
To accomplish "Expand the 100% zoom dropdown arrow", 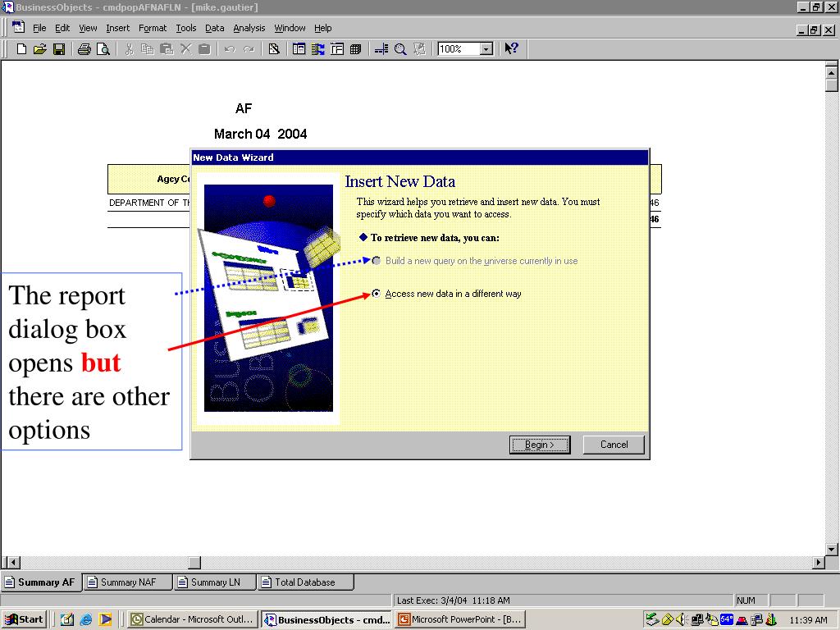I will click(486, 49).
